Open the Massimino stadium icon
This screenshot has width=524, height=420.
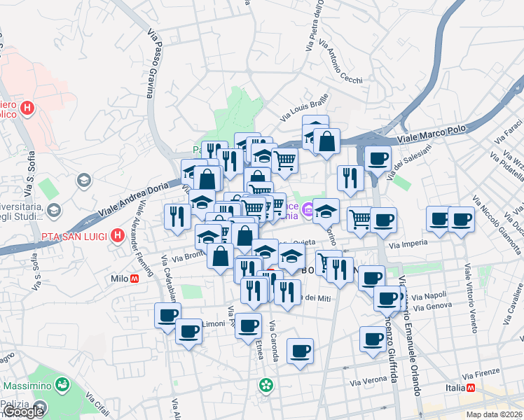click(62, 384)
